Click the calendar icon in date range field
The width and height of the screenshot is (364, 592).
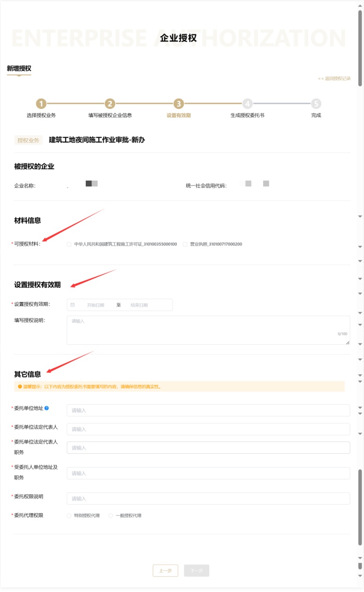click(73, 305)
